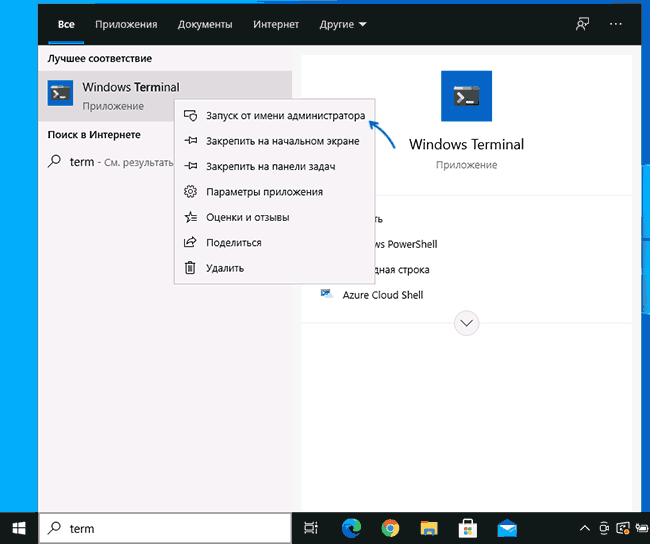Choose 'Запуск от имени администратора'

[x=274, y=115]
